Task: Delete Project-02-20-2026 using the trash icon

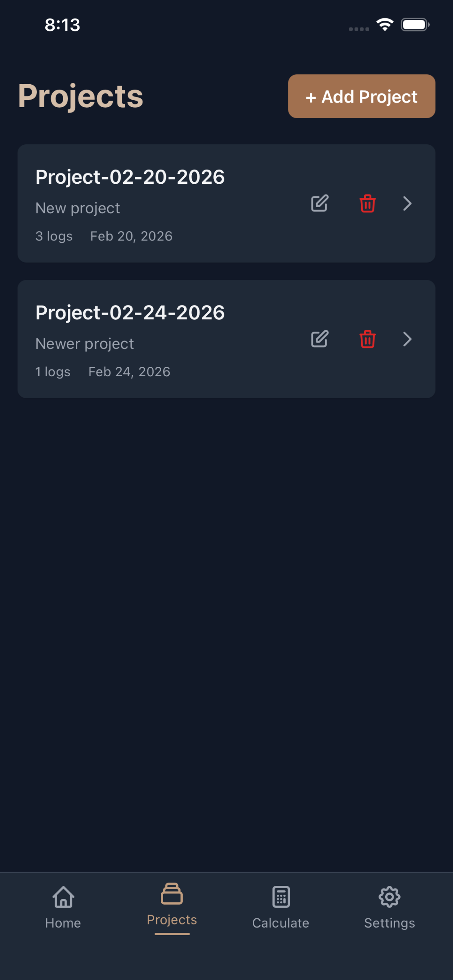Action: pyautogui.click(x=367, y=203)
